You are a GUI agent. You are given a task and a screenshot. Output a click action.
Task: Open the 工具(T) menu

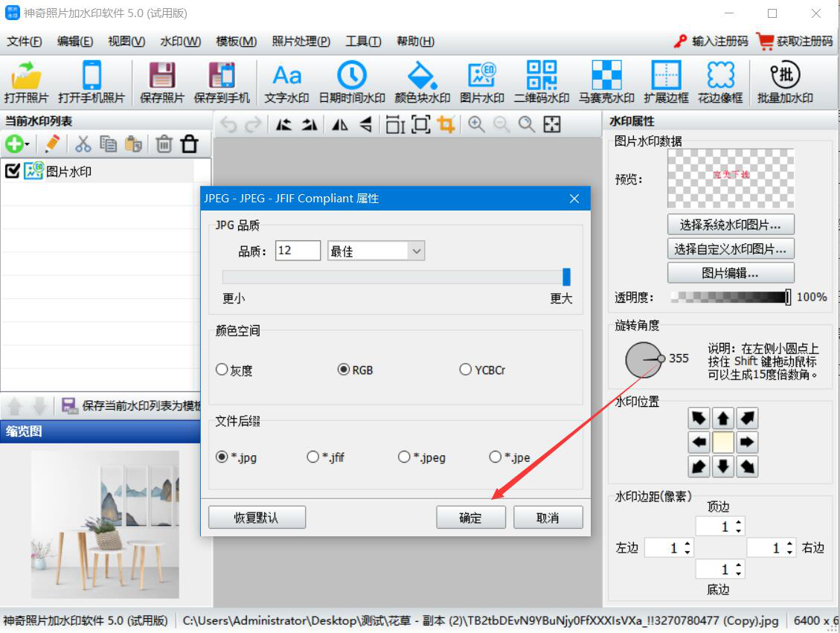point(363,41)
